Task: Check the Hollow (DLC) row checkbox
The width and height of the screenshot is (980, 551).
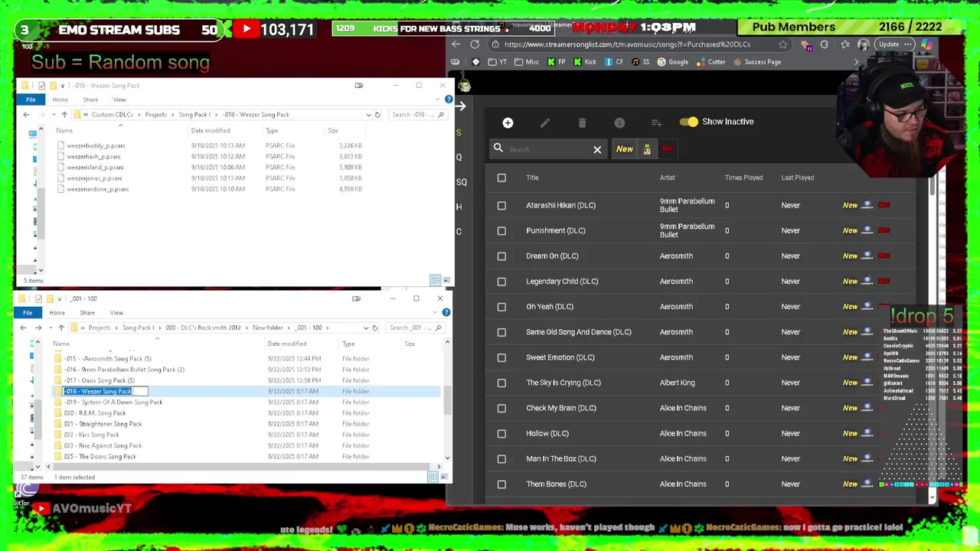Action: coord(501,433)
